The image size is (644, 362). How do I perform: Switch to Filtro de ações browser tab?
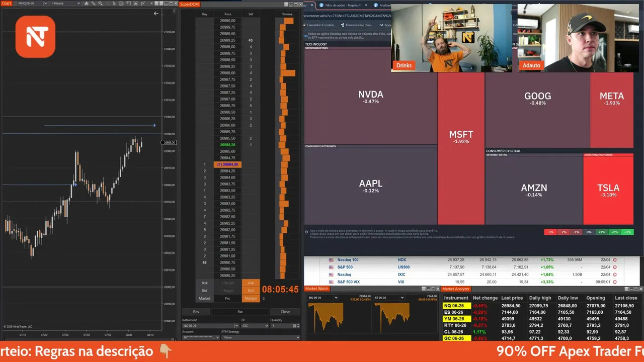click(x=344, y=5)
